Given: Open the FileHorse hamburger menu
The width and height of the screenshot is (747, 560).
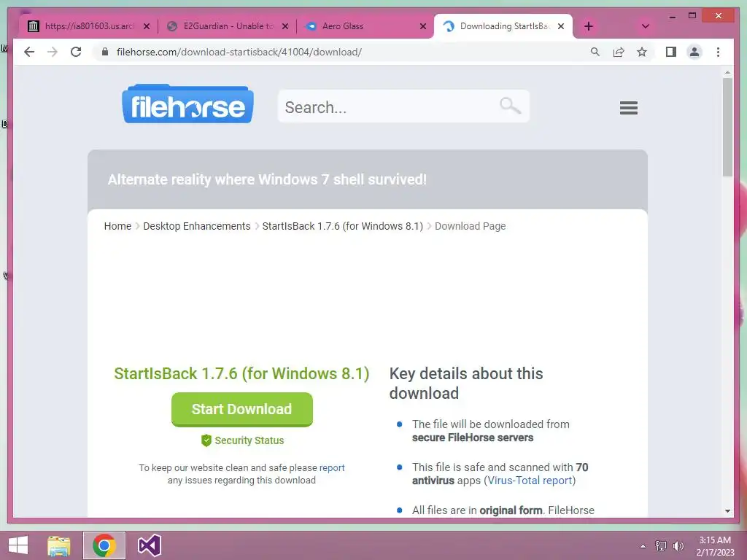Looking at the screenshot, I should [628, 108].
